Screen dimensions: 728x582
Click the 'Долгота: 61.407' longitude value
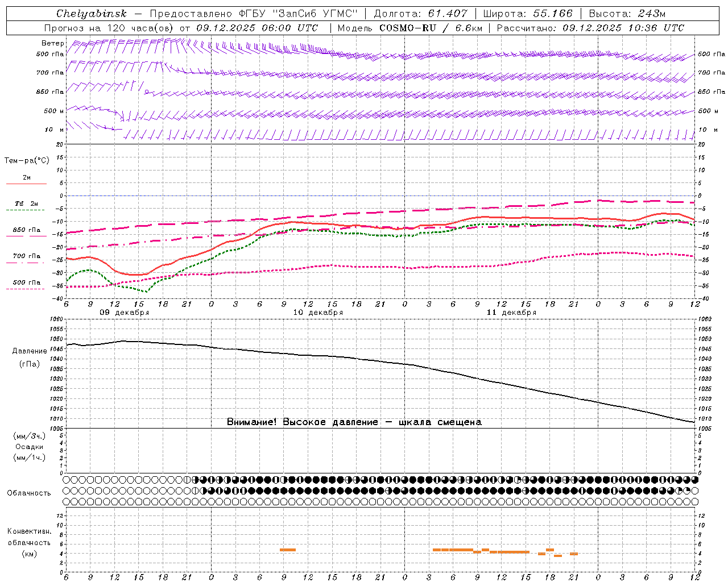click(x=420, y=14)
